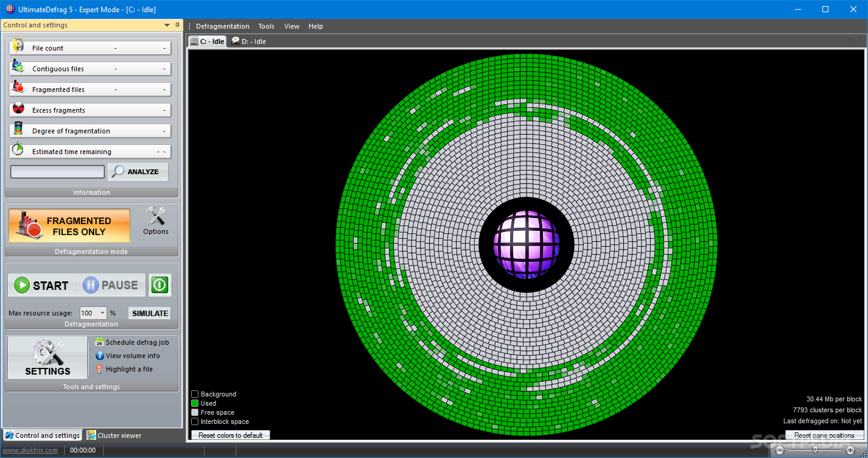Click the 30.44 Mb per block text
868x458 pixels.
(834, 400)
